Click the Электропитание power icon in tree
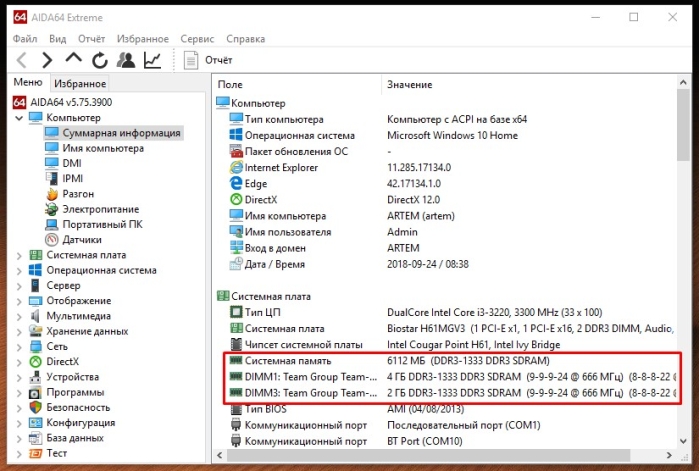 click(x=52, y=209)
